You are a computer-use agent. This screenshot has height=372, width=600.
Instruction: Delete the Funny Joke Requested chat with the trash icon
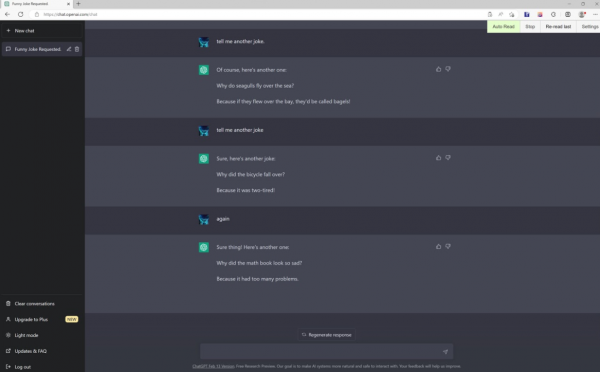(77, 49)
